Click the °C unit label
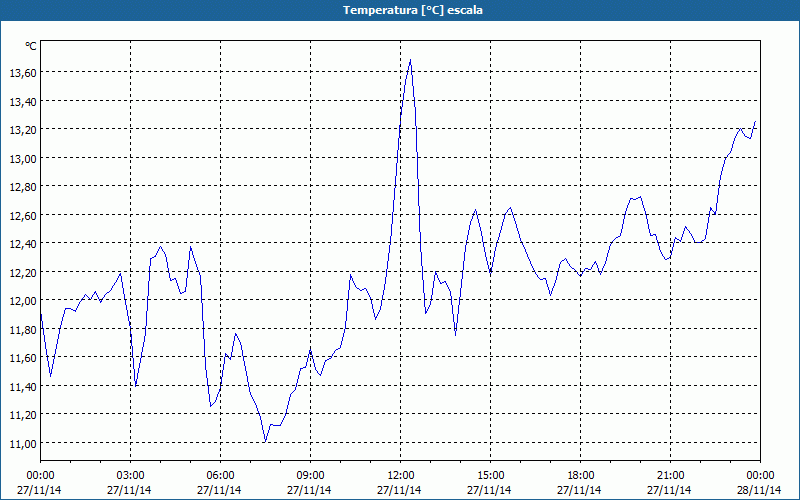800x500 pixels. pyautogui.click(x=31, y=46)
